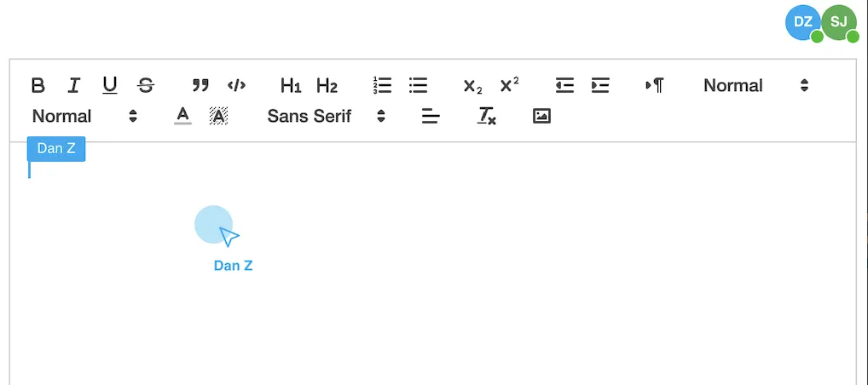This screenshot has width=868, height=385.
Task: Apply subscript formatting
Action: (472, 86)
